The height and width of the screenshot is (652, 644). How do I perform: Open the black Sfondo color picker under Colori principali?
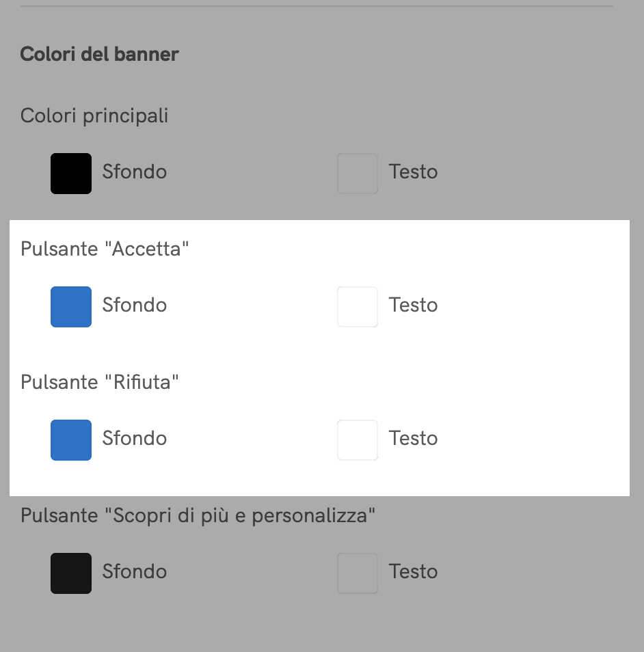tap(71, 173)
